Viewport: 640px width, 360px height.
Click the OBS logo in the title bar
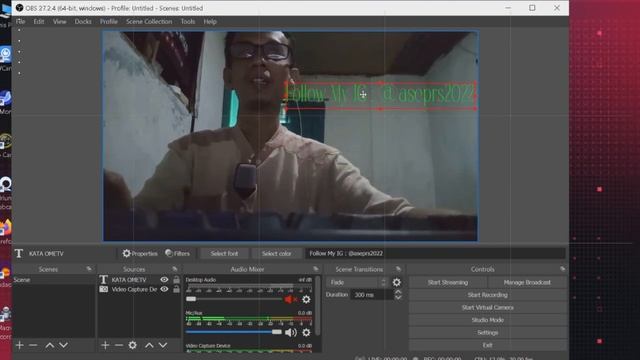[x=19, y=8]
